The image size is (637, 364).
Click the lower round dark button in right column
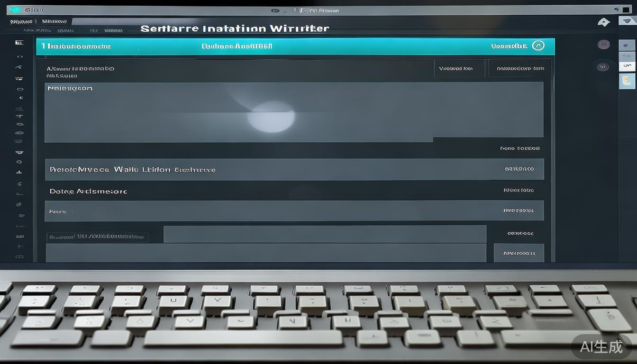(602, 67)
